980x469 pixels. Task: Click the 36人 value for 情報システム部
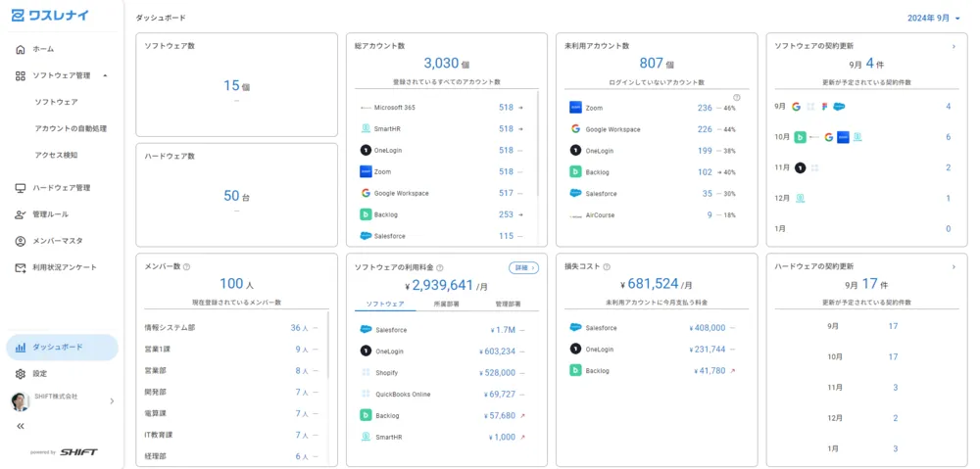(x=299, y=328)
